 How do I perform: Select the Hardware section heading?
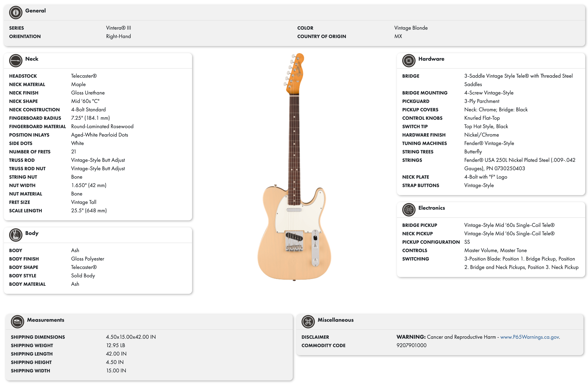coord(431,59)
